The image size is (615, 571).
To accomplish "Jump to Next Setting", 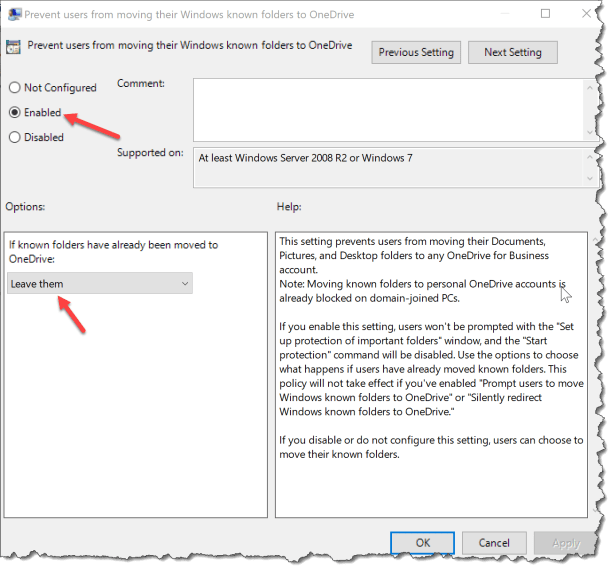I will point(512,52).
